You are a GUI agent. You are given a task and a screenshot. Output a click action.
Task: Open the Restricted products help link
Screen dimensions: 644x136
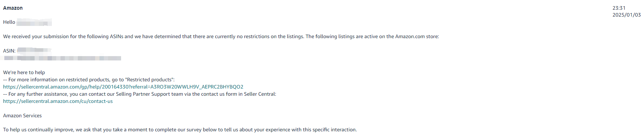(123, 87)
